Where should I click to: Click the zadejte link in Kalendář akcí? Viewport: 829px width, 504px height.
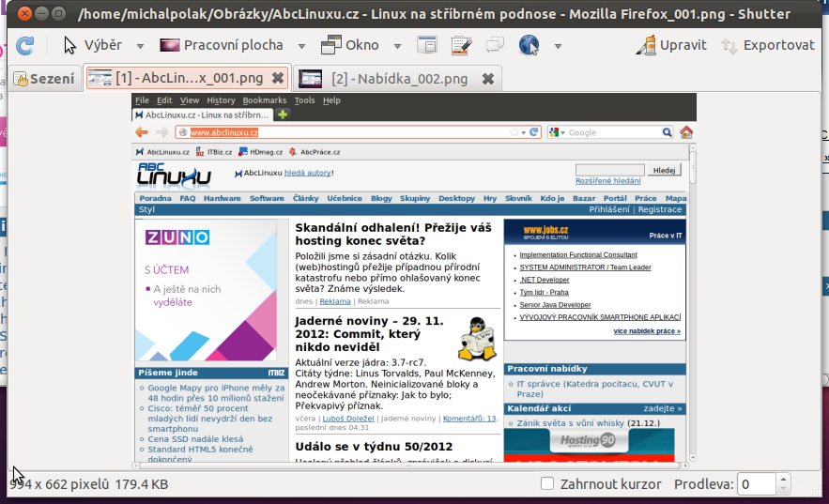(663, 408)
